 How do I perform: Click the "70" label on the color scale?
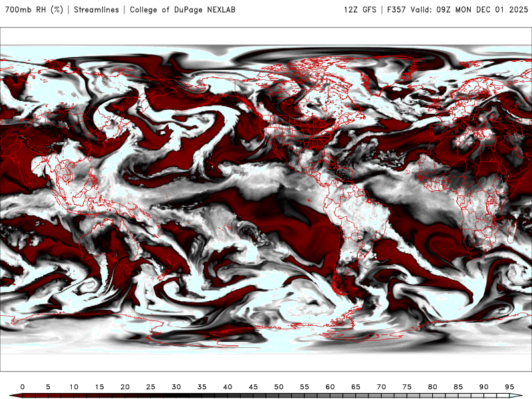pos(381,387)
